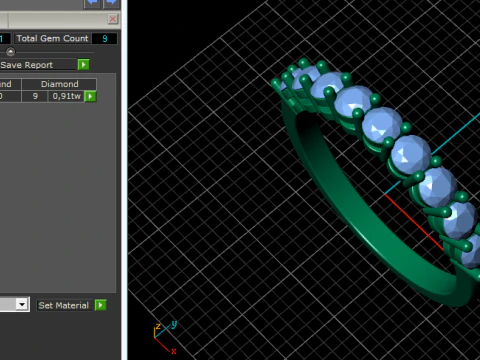Select the diamond quantity cell showing 9
480x360 pixels.
point(35,96)
